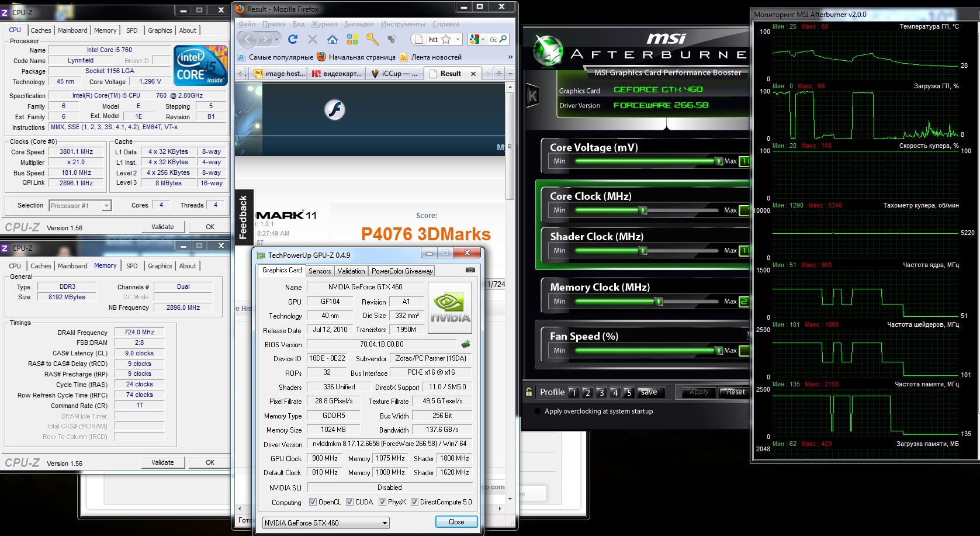The width and height of the screenshot is (980, 536).
Task: Open the Лента новостей bookmark
Action: (x=431, y=57)
